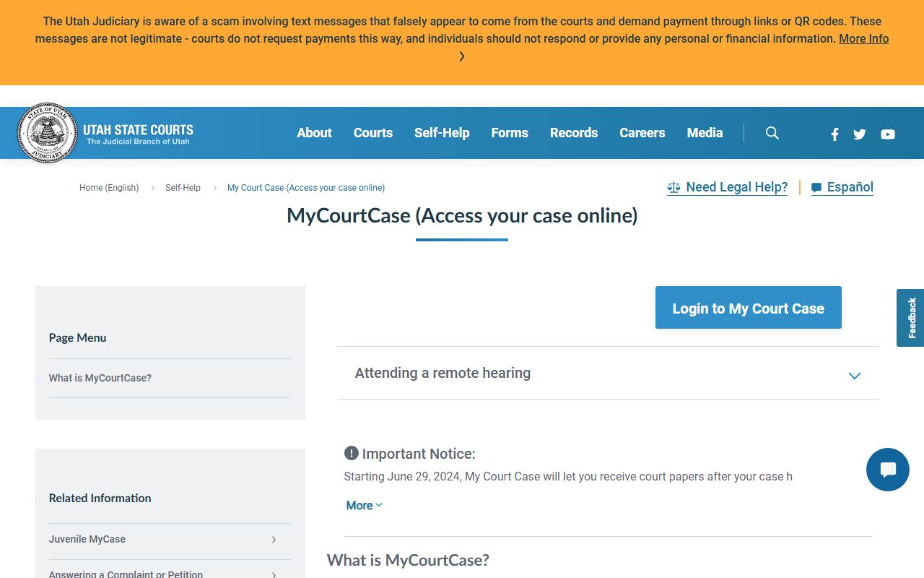Go to the Self-Help breadcrumb
This screenshot has width=924, height=578.
tap(183, 188)
